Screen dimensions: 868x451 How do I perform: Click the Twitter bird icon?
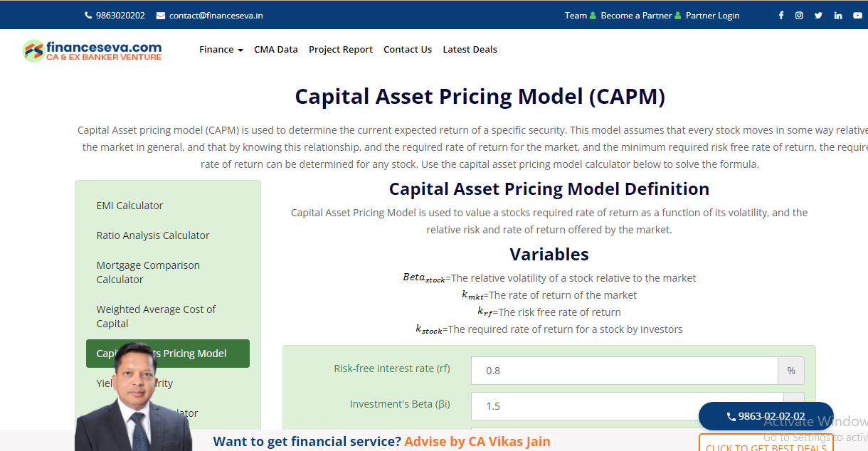[x=818, y=16]
